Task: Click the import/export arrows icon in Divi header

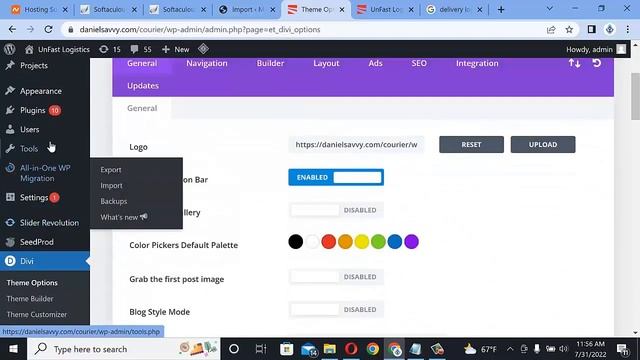Action: pos(574,63)
